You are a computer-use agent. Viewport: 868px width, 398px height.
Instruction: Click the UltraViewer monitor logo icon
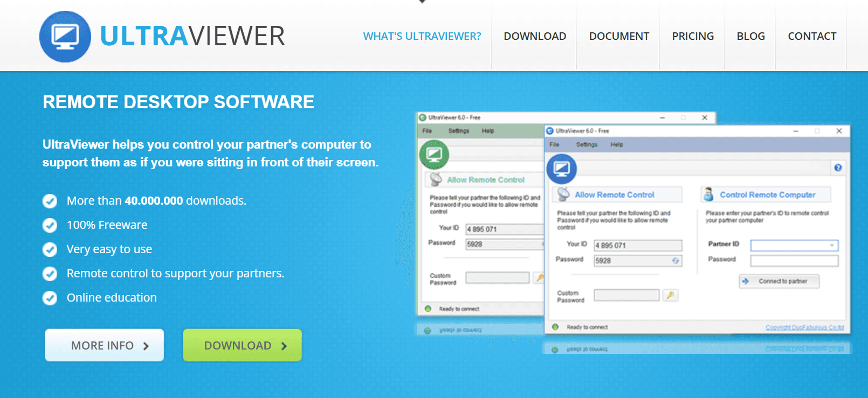tap(65, 37)
